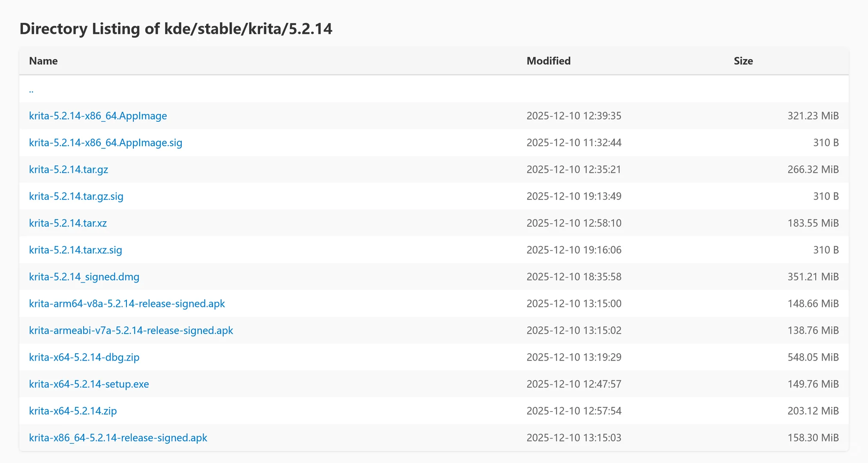Click the Modified column header
The image size is (868, 463).
tap(548, 61)
